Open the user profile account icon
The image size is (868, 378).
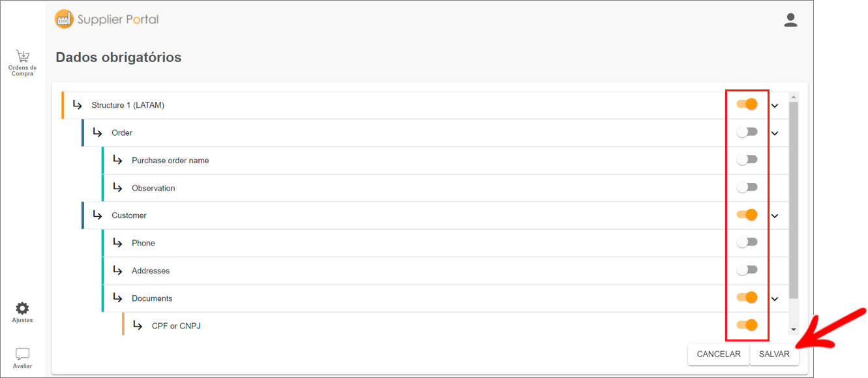790,20
